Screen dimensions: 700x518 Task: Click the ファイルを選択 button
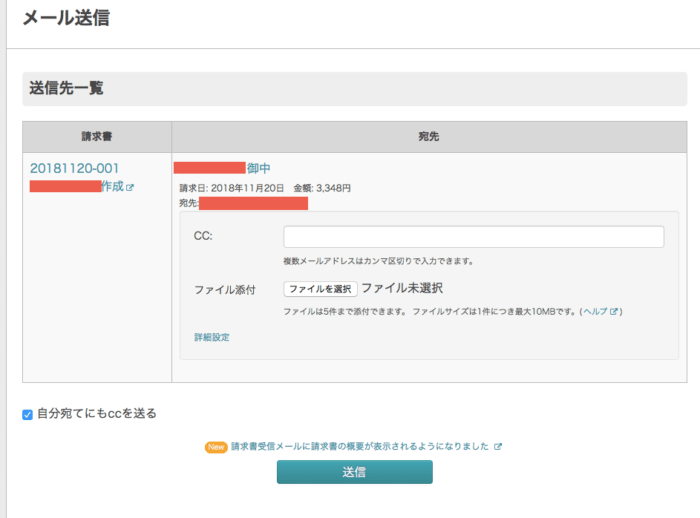pos(320,289)
